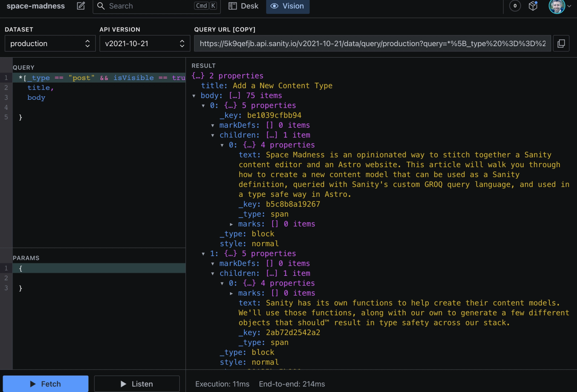Image resolution: width=577 pixels, height=392 pixels.
Task: Click the copy query URL icon
Action: 561,43
